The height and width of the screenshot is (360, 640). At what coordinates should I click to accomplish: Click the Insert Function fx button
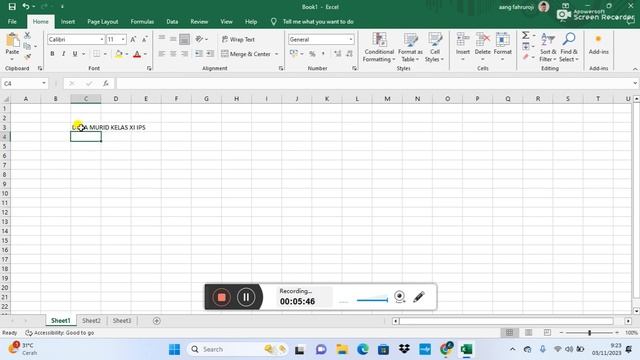click(106, 83)
